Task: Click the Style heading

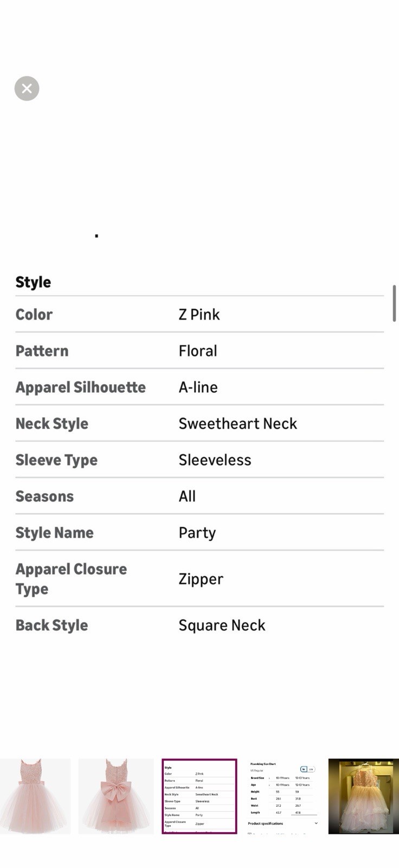Action: coord(33,282)
